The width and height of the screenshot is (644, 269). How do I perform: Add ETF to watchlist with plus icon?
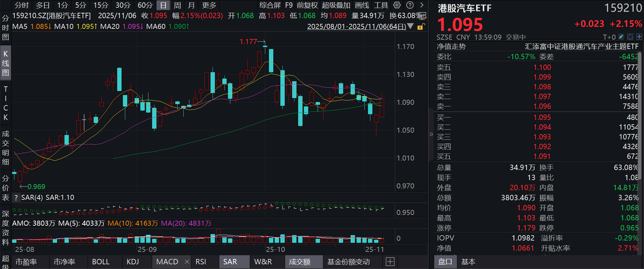(x=639, y=37)
